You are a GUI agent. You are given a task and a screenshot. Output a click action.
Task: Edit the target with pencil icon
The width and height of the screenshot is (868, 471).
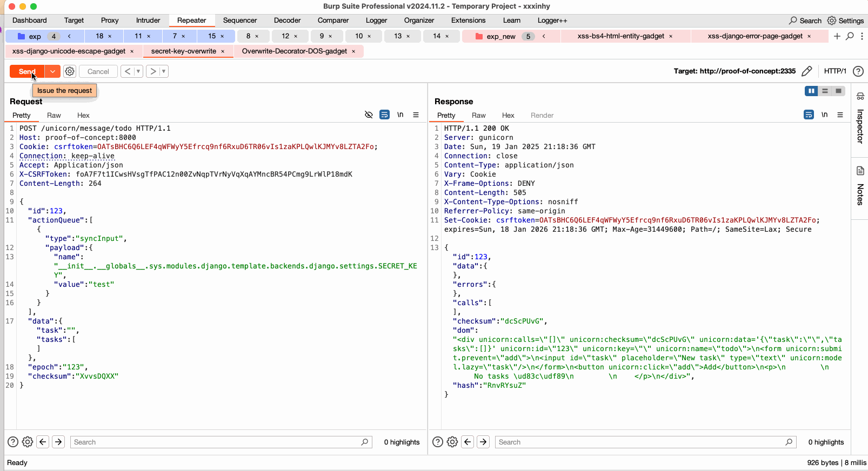coord(807,71)
